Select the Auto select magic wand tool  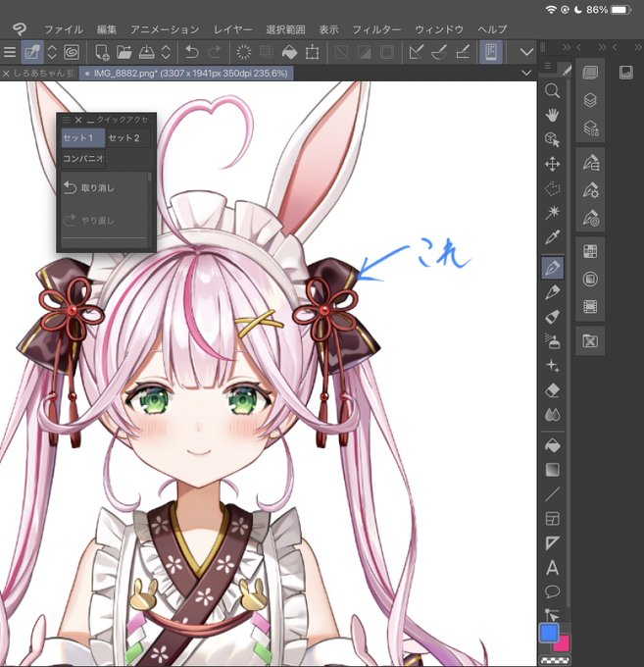point(552,212)
